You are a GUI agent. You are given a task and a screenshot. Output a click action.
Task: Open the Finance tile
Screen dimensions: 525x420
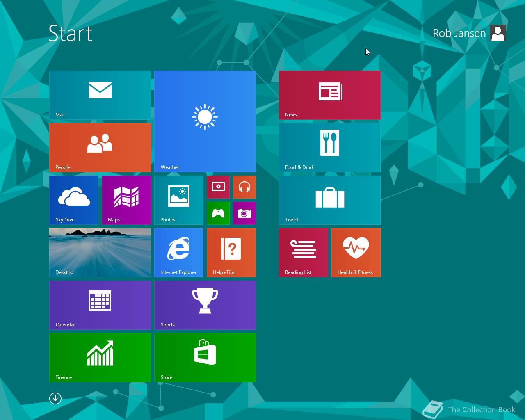coord(100,358)
